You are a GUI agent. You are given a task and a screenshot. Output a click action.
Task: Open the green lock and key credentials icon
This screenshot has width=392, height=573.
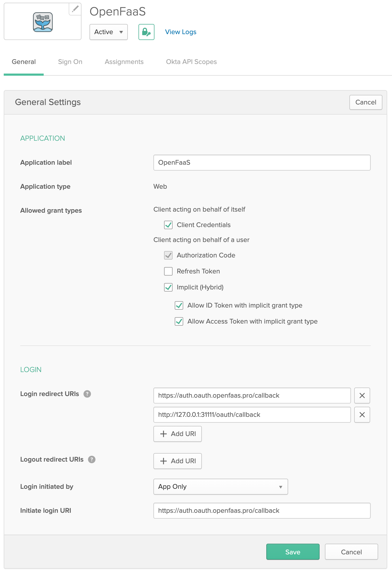146,32
